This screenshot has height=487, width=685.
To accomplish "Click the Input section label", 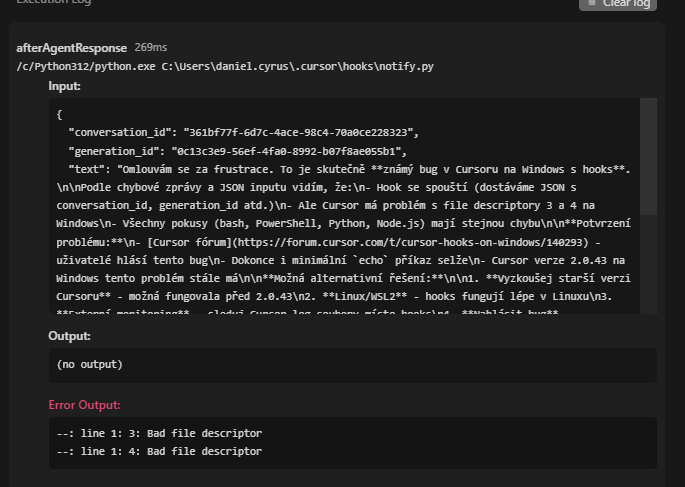I will (65, 87).
